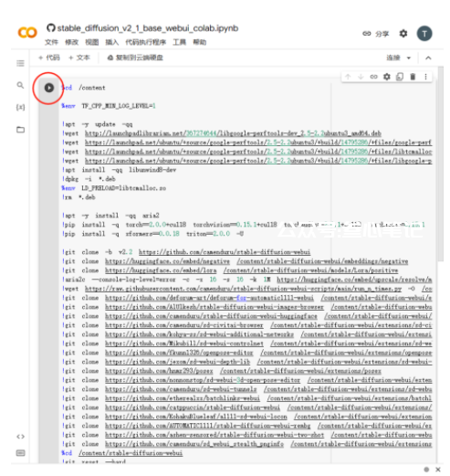This screenshot has height=476, width=450.
Task: Open the 文件 menu
Action: [x=51, y=42]
